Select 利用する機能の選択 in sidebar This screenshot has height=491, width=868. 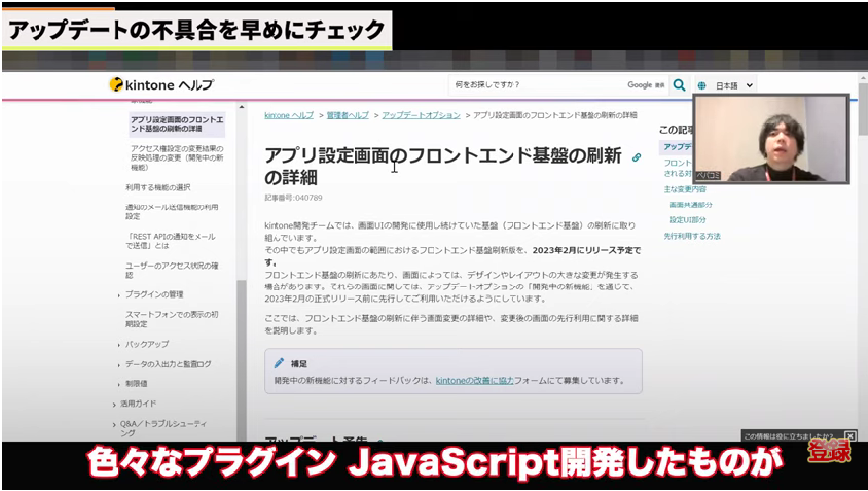158,187
